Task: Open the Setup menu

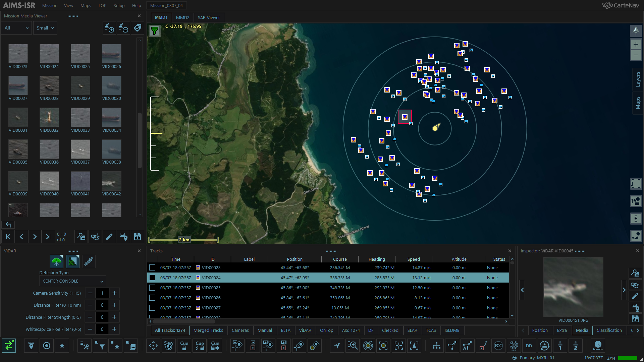Action: click(x=119, y=5)
